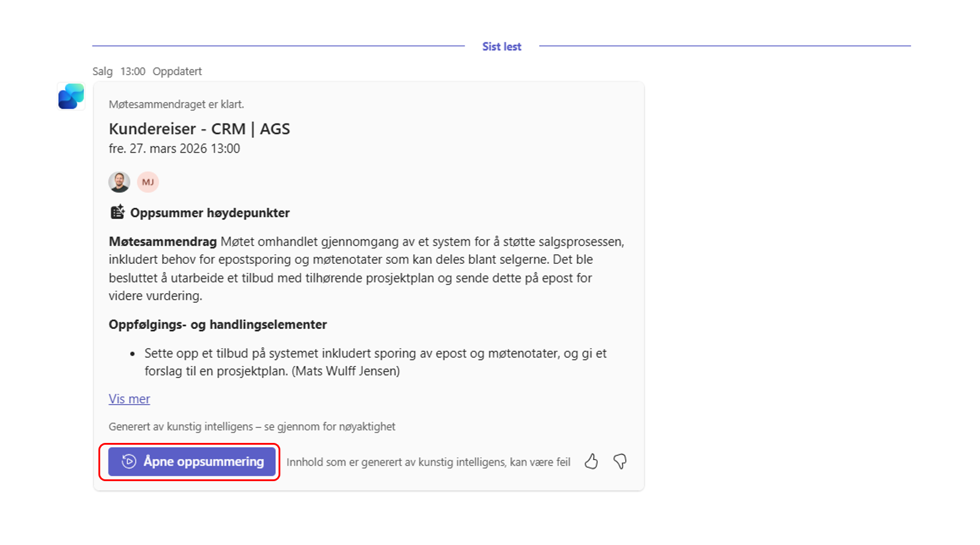
Task: Click the MJ initials avatar
Action: (148, 182)
